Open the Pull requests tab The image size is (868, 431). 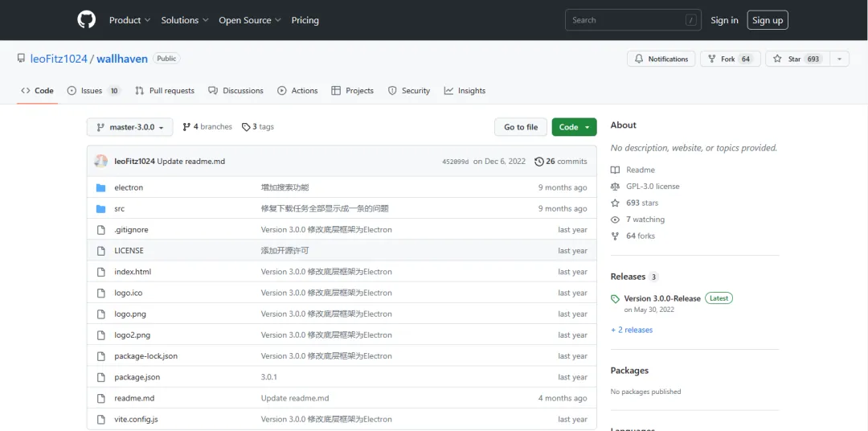(165, 91)
